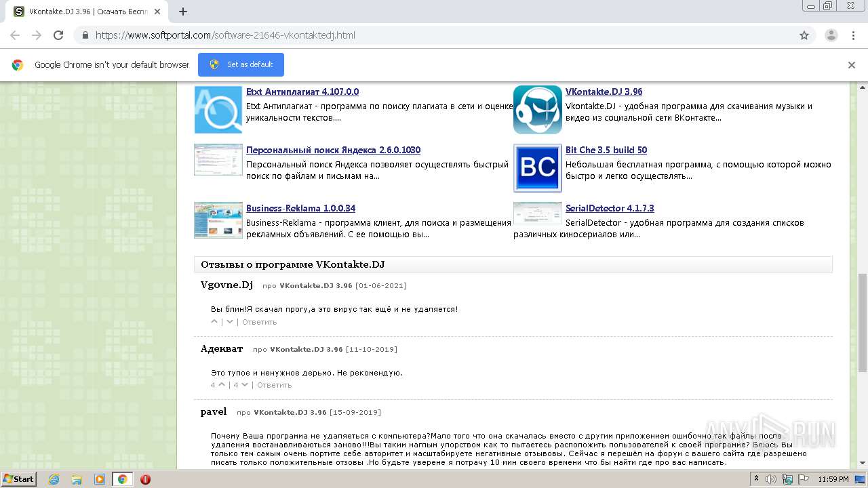The height and width of the screenshot is (488, 868).
Task: Click VKontakte.DJ 3.96 in Vgovne.Dj review header
Action: point(316,286)
